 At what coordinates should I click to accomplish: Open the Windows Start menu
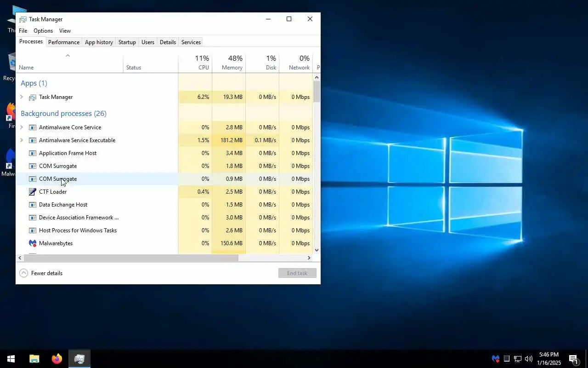pyautogui.click(x=11, y=359)
